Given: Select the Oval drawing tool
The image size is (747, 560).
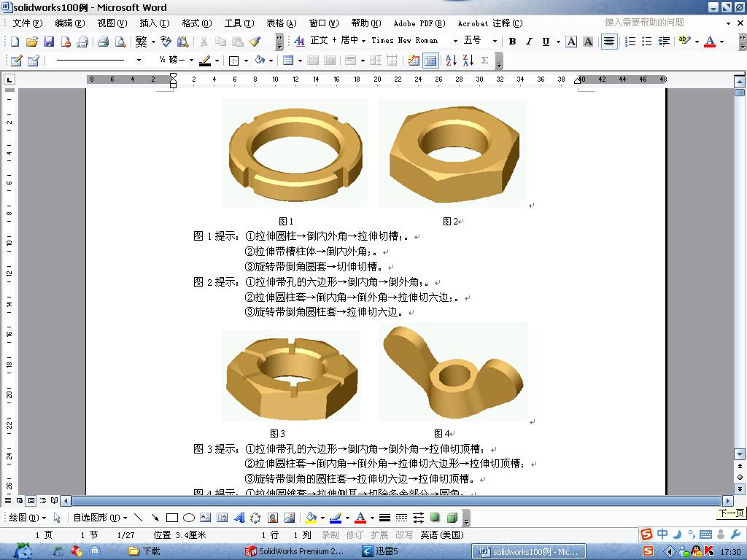Looking at the screenshot, I should point(189,518).
